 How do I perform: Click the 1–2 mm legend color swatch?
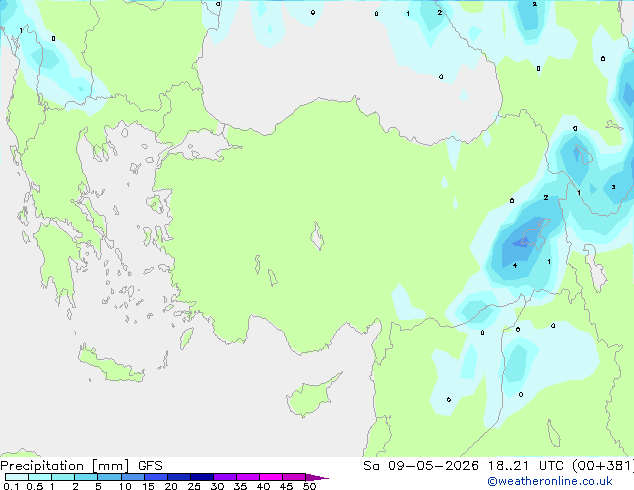[x=63, y=477]
